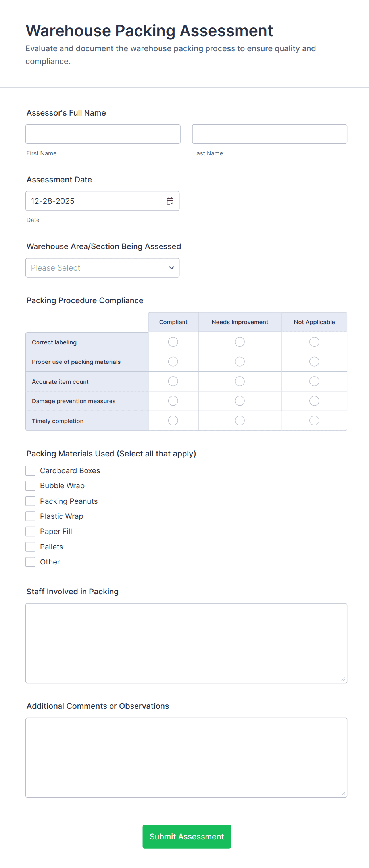Mark Correct labeling as Not Applicable
This screenshot has height=868, width=369.
coord(314,342)
